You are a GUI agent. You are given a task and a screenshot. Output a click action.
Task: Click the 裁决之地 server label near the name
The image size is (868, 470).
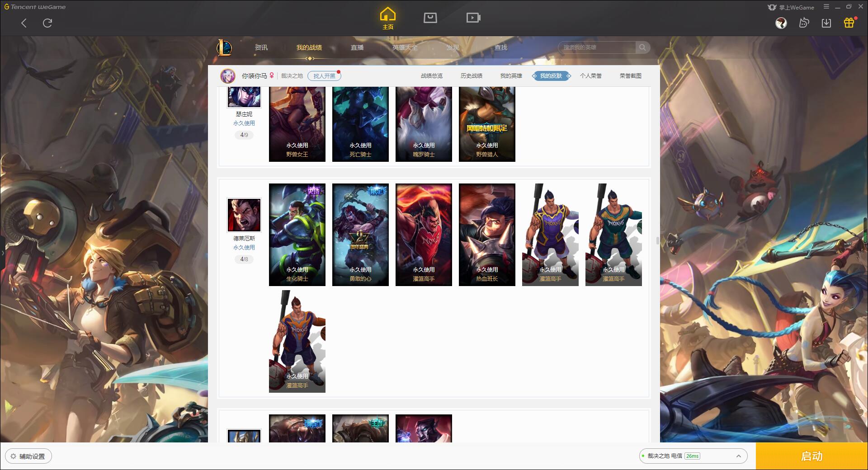coord(292,76)
